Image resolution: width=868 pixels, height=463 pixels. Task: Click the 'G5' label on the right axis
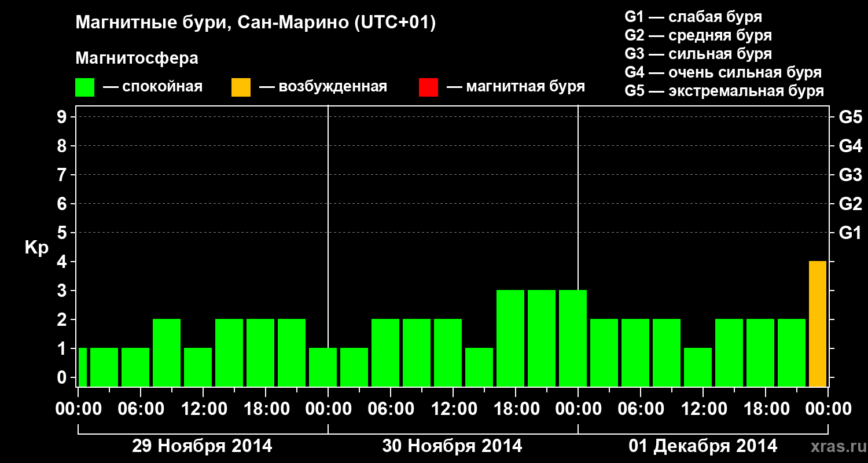pos(850,117)
